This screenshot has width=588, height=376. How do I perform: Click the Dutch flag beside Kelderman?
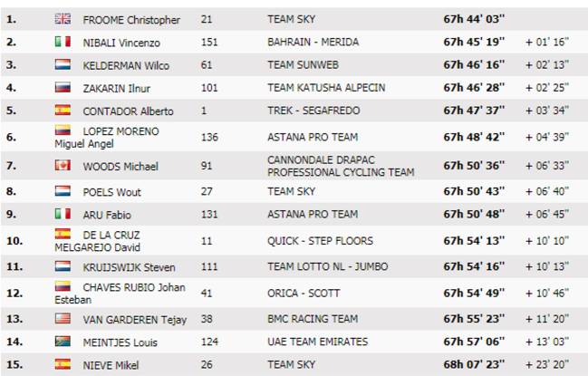(63, 64)
